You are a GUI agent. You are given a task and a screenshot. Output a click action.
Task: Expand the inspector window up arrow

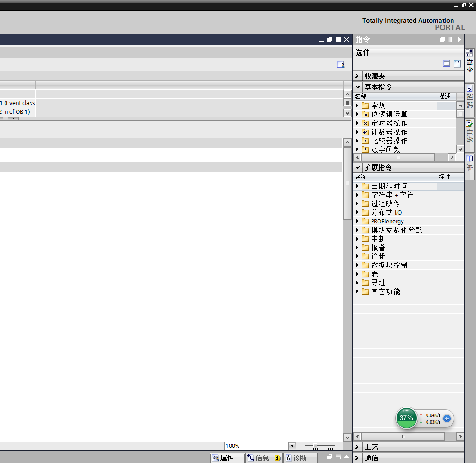pyautogui.click(x=347, y=457)
